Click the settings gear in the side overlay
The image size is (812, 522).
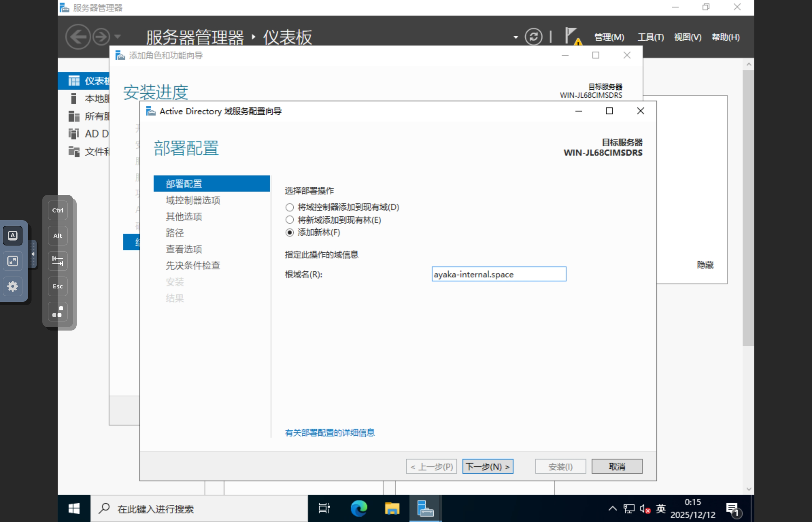coord(13,286)
